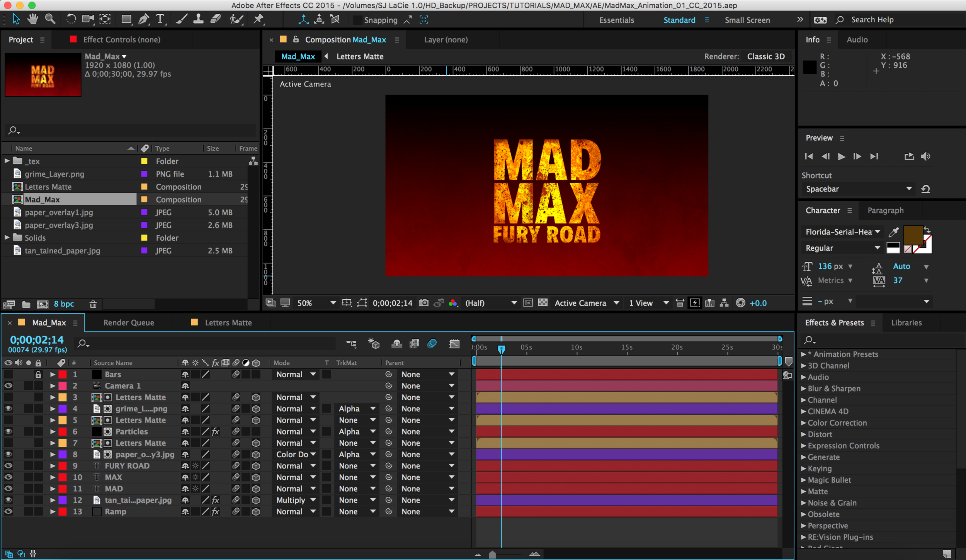Screen dimensions: 966x560
Task: Enable Motion Blur for timeline layers
Action: tap(432, 343)
